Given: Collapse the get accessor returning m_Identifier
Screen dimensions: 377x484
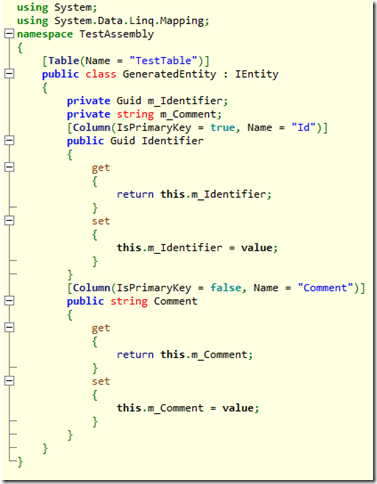Looking at the screenshot, I should point(9,167).
